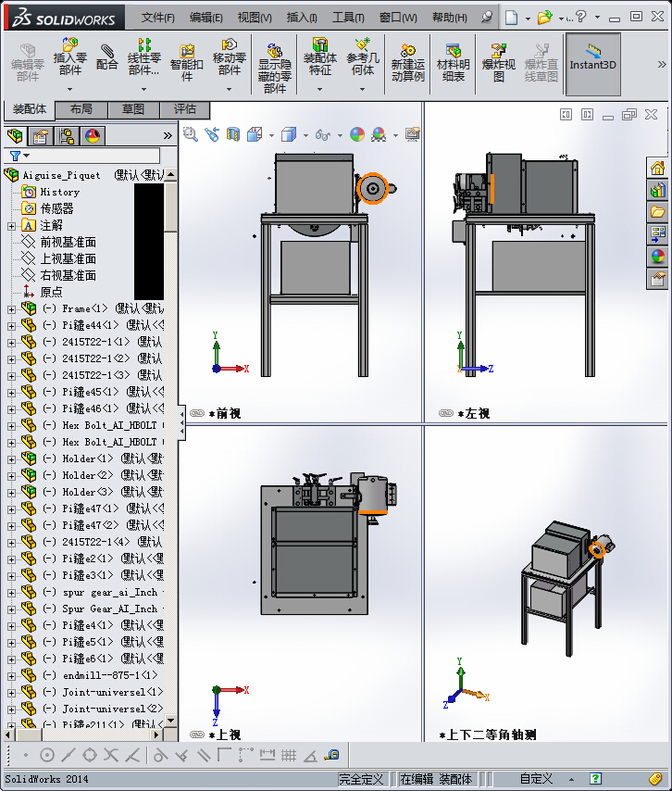Open the 编辑(E) menu
Screen dimensions: 672x791
click(206, 18)
